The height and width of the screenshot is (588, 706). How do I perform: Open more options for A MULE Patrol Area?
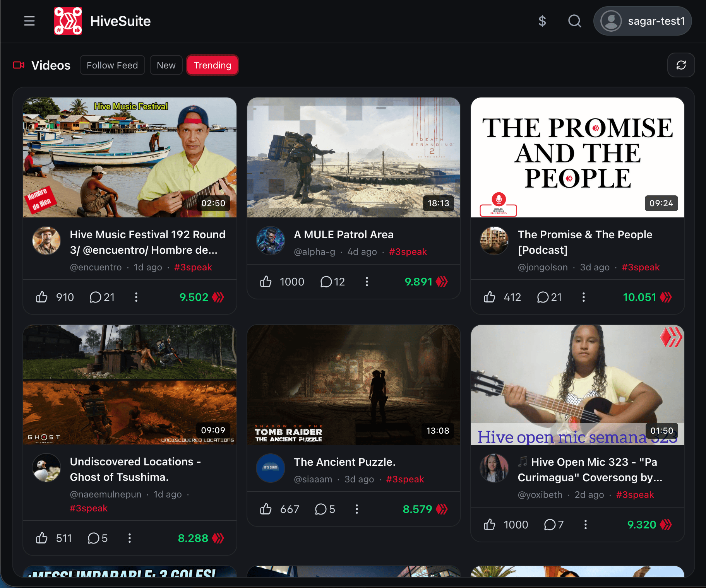(x=367, y=282)
